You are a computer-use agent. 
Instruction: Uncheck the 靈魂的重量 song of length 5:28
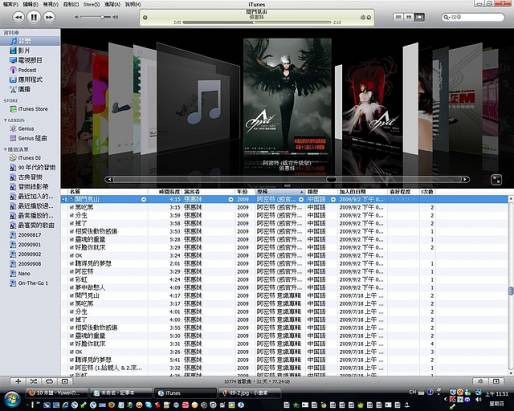tap(71, 239)
